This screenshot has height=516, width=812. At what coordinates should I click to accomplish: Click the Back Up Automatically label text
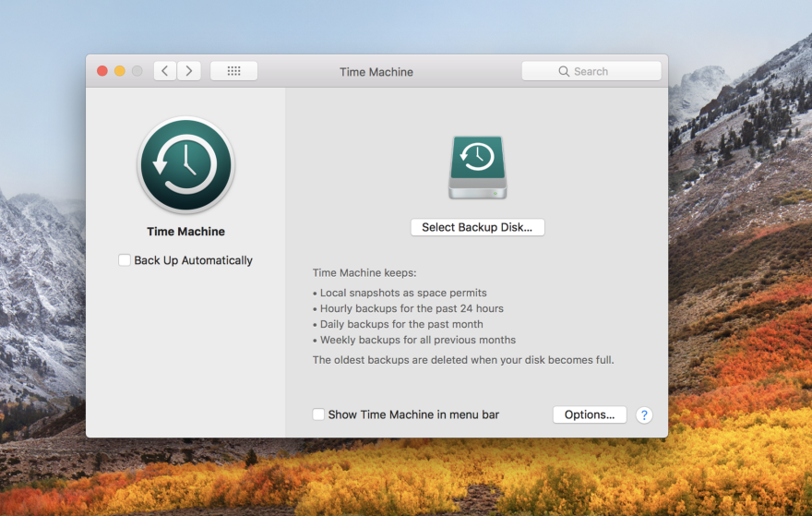193,260
